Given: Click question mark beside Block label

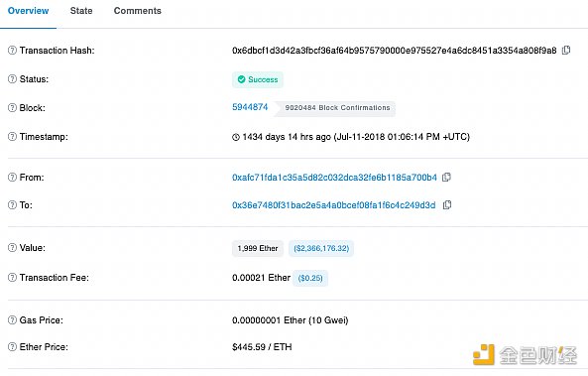Looking at the screenshot, I should pyautogui.click(x=12, y=108).
